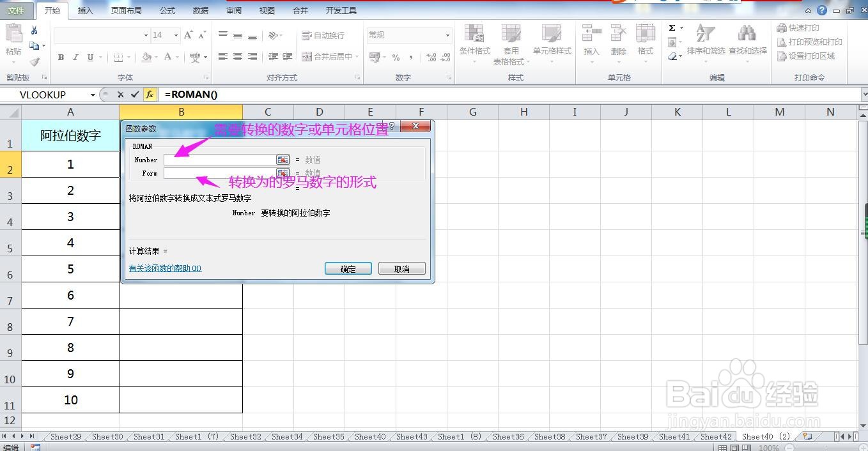The image size is (868, 451).
Task: Click the formula bar Cancel X icon
Action: point(120,95)
